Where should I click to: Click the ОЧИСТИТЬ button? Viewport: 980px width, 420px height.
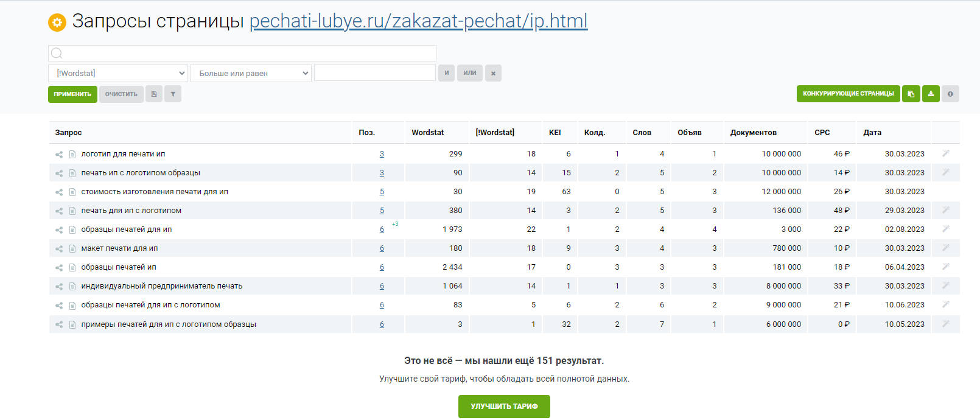[121, 94]
